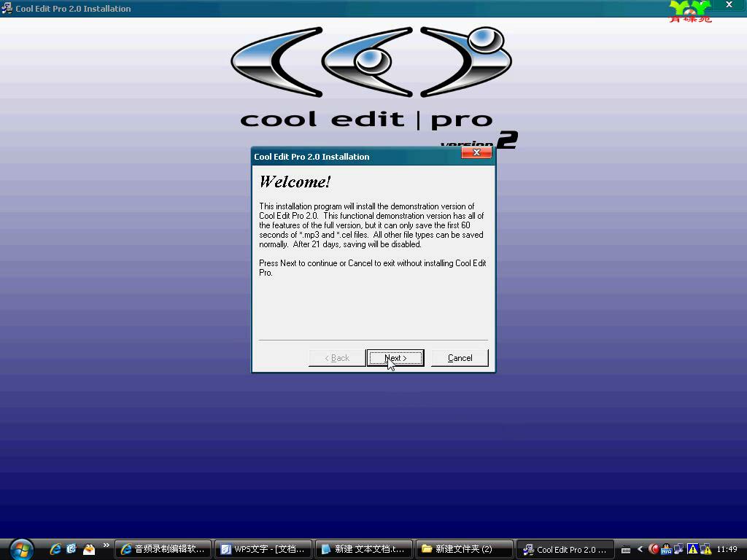Click the quick launch icon between Internet Explorer and QQ
Viewport: 747px width, 560px height.
pyautogui.click(x=71, y=549)
